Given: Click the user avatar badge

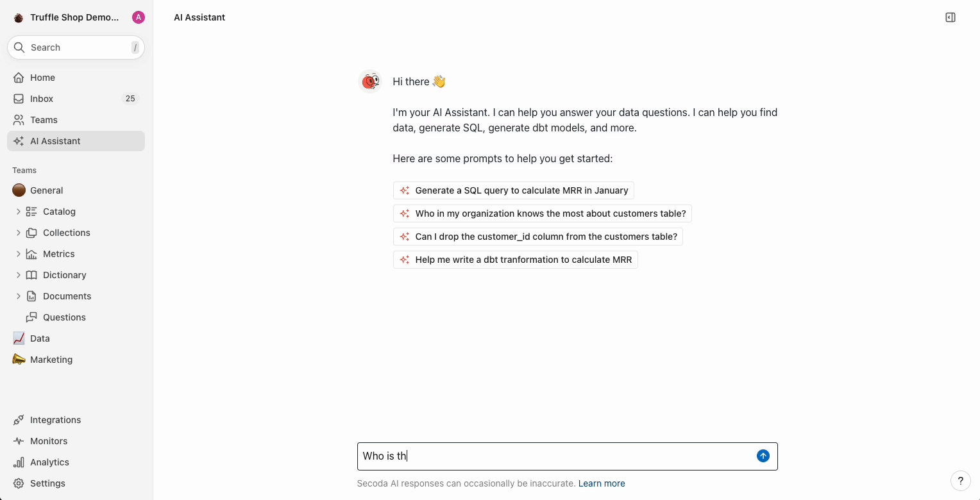Looking at the screenshot, I should pyautogui.click(x=138, y=17).
